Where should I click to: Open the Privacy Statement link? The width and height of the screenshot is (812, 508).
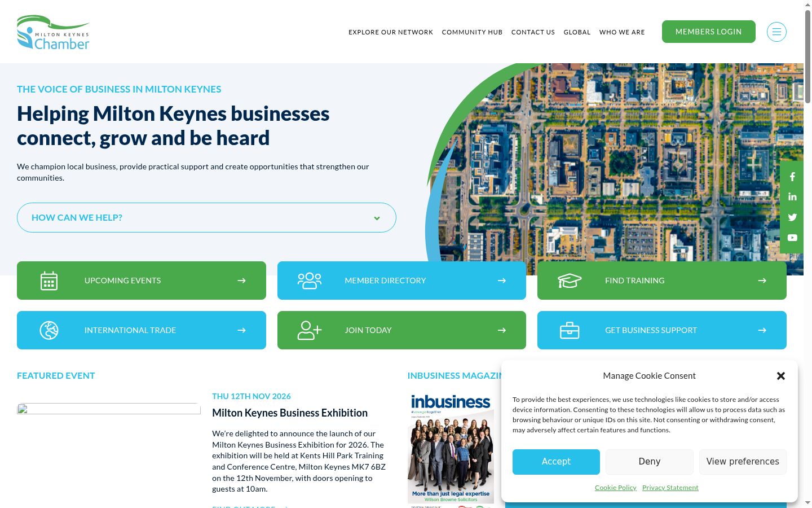pos(670,488)
